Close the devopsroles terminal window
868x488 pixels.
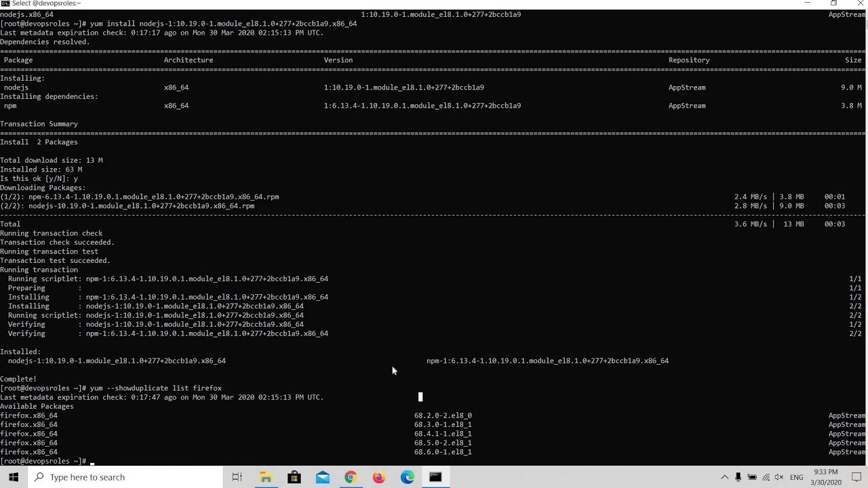(x=860, y=3)
